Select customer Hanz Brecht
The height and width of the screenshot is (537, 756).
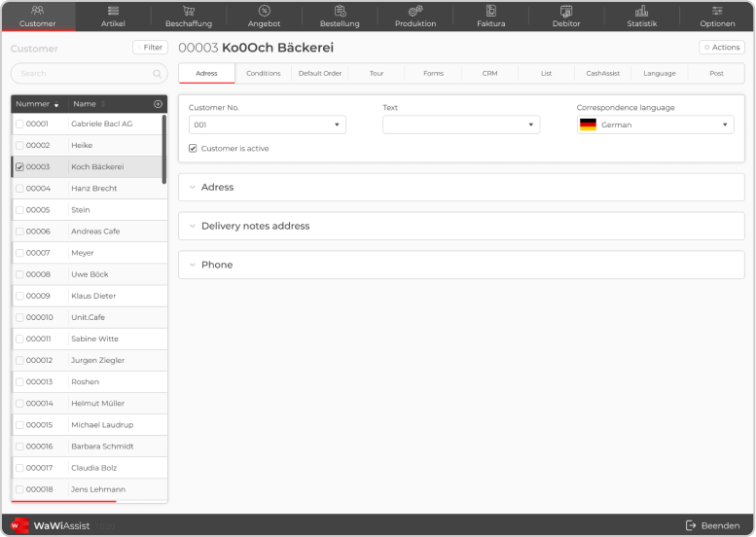[x=94, y=189]
